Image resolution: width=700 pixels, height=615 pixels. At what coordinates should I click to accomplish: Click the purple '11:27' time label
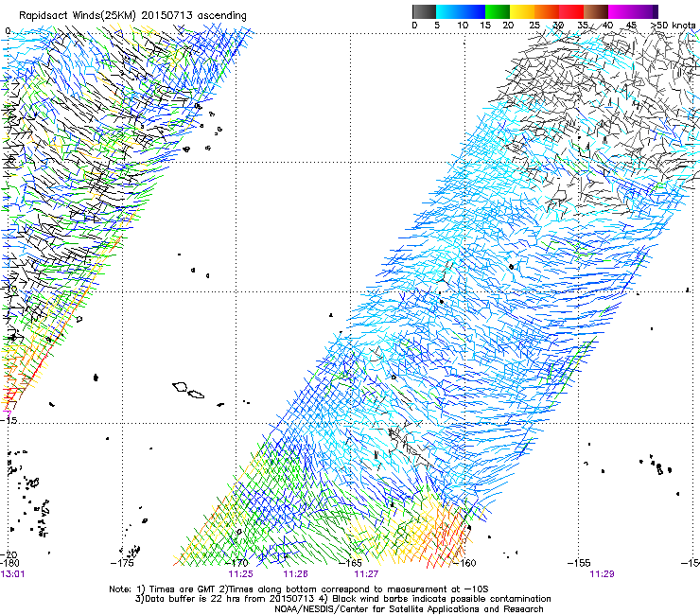click(366, 574)
